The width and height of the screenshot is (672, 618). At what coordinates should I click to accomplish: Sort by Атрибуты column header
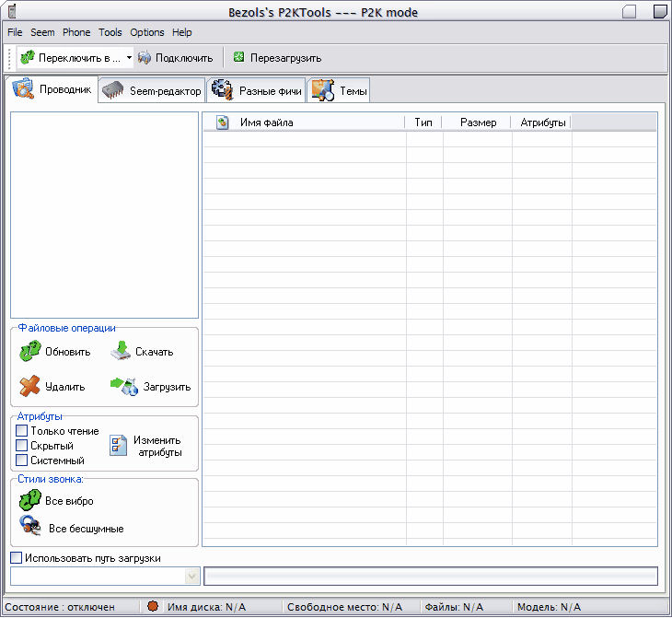pos(541,122)
